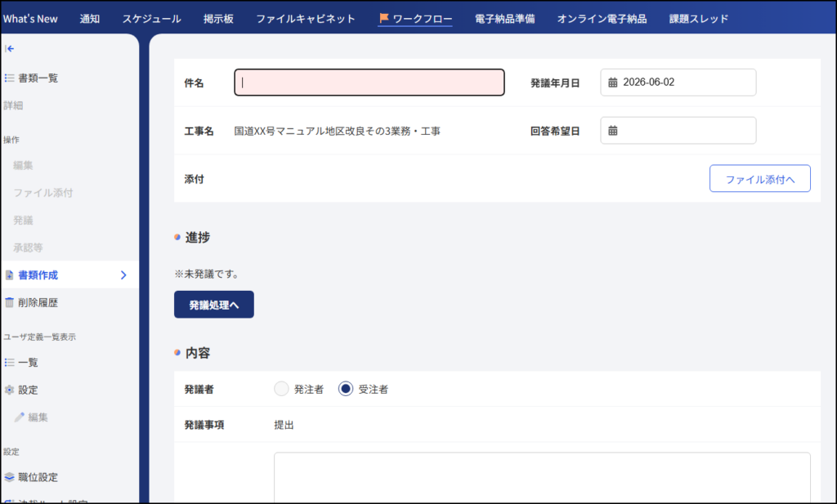Click the greyed ファイル添付 sidebar item

pyautogui.click(x=43, y=193)
